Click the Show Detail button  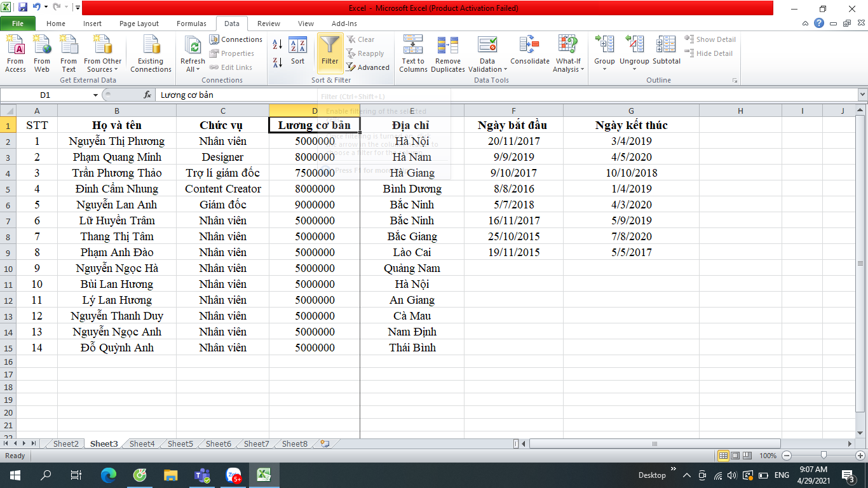[x=710, y=39]
